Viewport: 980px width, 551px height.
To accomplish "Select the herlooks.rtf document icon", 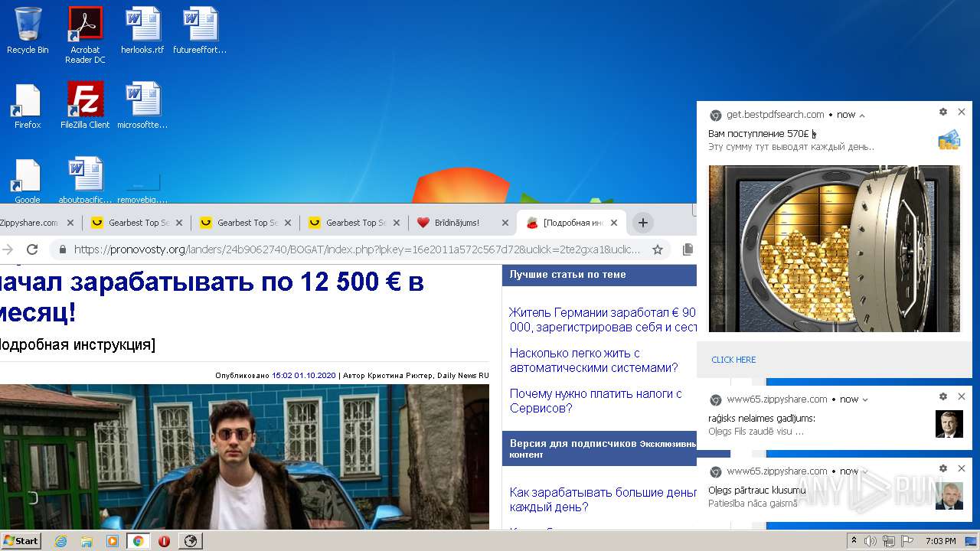I will coord(142,31).
